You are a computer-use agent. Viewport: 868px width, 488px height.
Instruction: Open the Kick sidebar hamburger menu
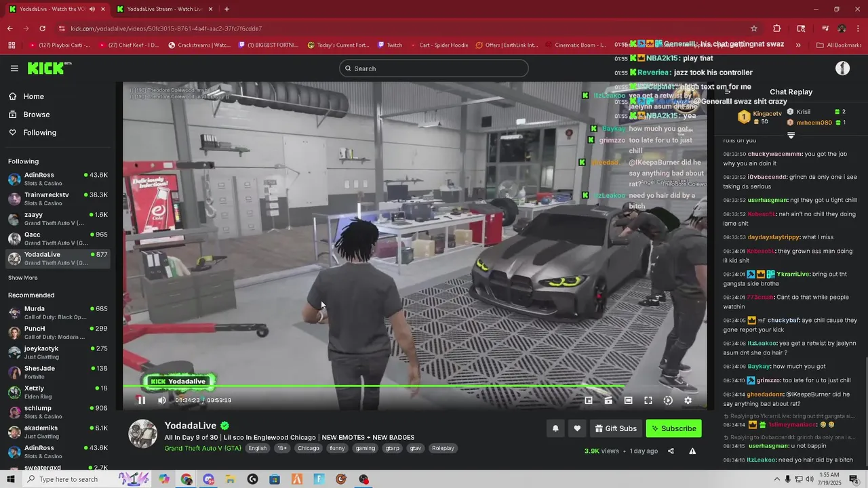[x=14, y=68]
